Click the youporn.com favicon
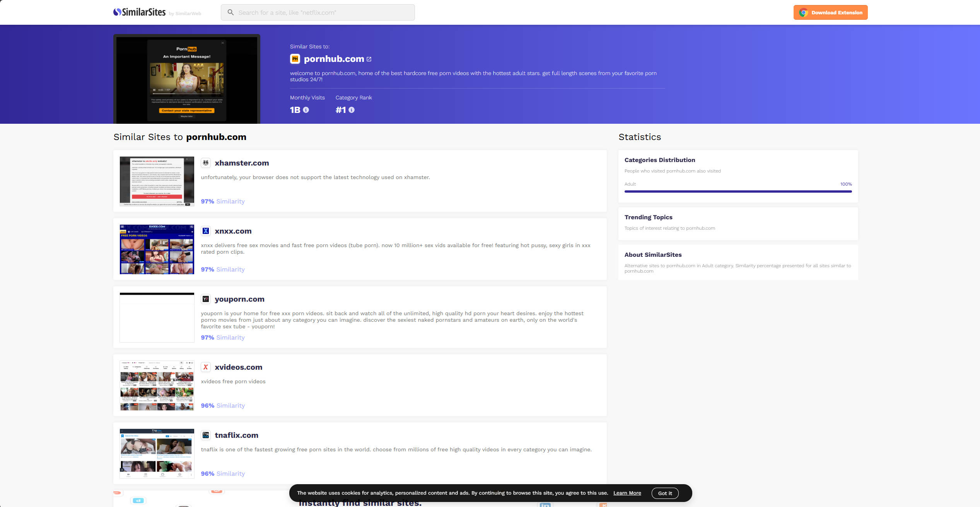Screen dimensions: 980x507 206,299
